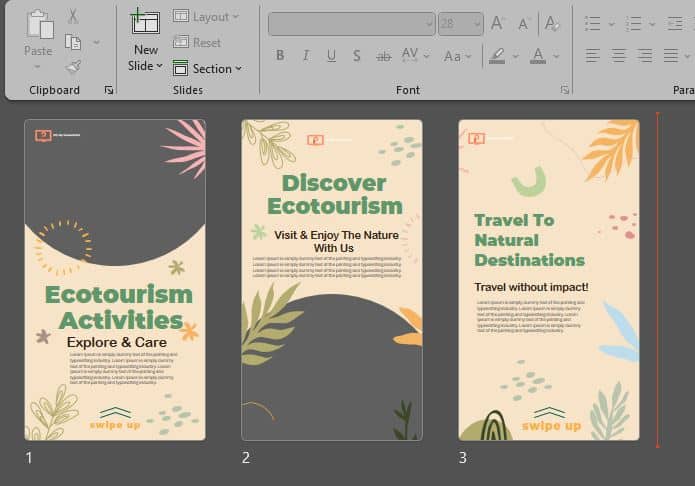The height and width of the screenshot is (486, 695).
Task: Click the New Slide icon
Action: tap(145, 23)
